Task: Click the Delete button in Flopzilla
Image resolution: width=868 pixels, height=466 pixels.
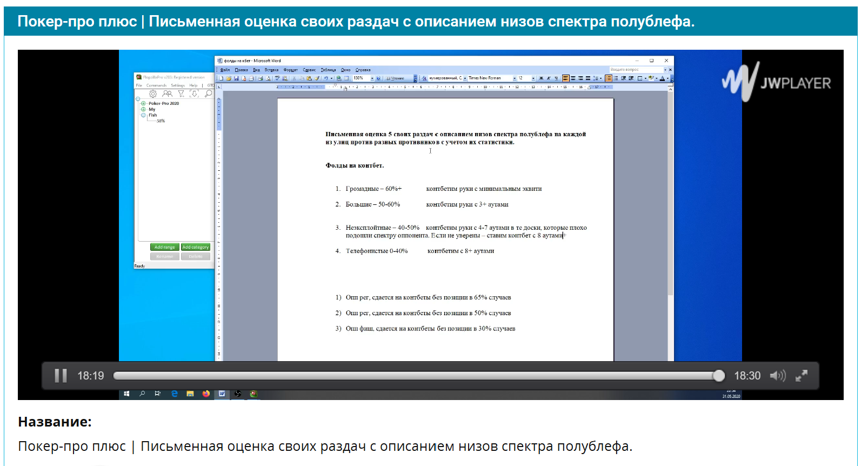Action: point(196,256)
